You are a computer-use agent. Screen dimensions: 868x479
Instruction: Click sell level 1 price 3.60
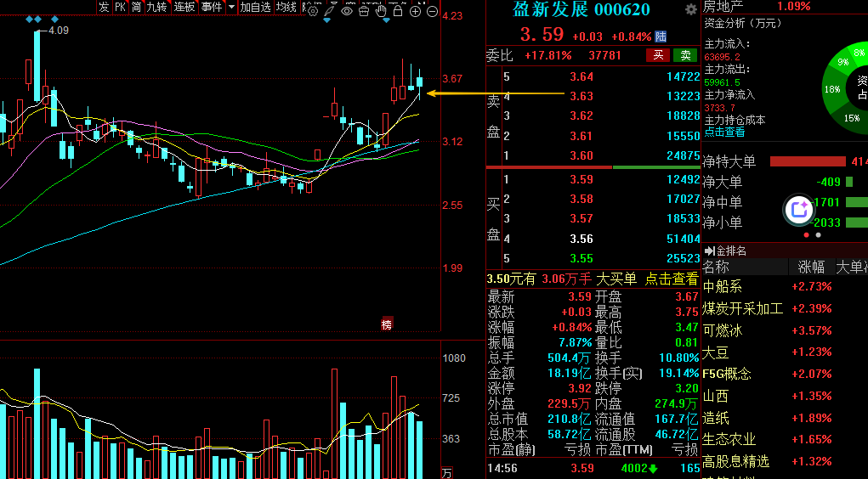pos(582,156)
